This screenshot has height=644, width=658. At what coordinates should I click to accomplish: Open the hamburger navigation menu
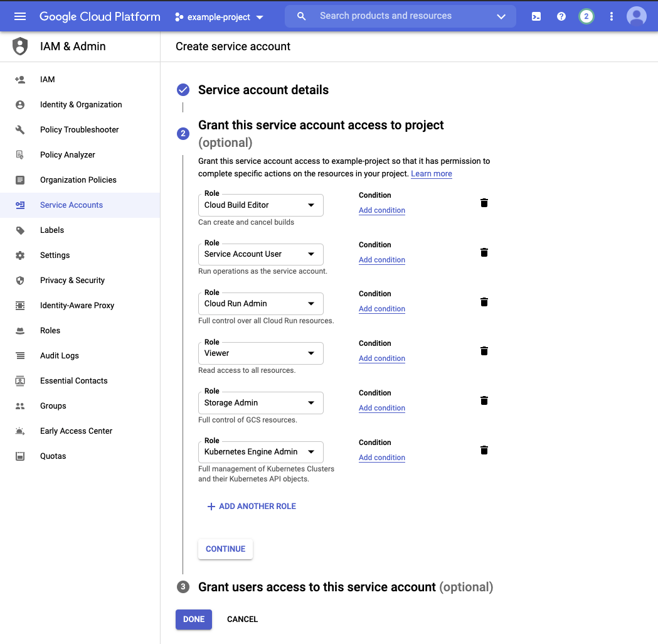click(x=19, y=16)
